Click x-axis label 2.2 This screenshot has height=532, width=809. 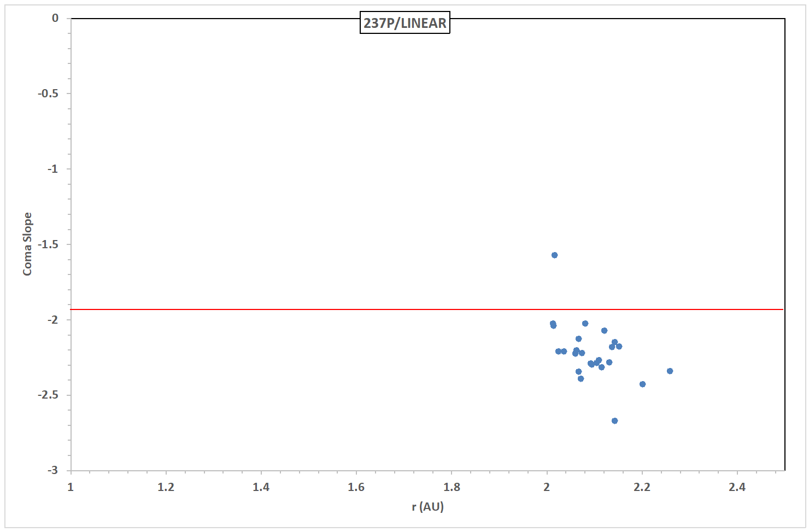pos(642,487)
